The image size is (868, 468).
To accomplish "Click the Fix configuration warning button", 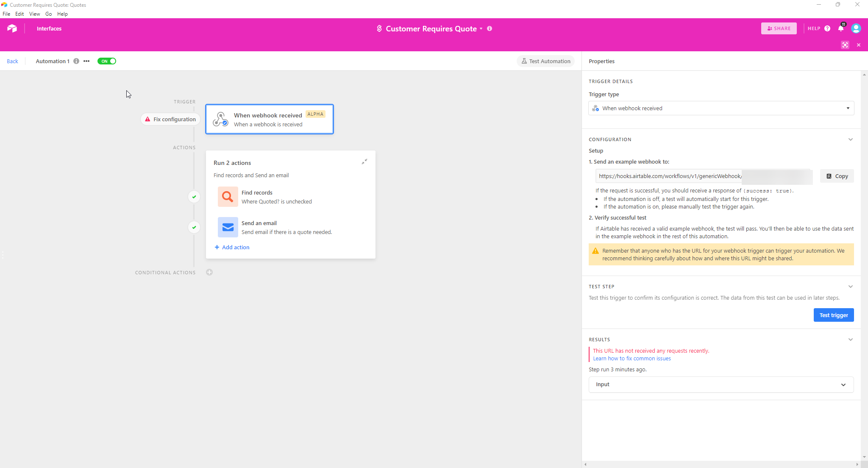I will click(170, 119).
